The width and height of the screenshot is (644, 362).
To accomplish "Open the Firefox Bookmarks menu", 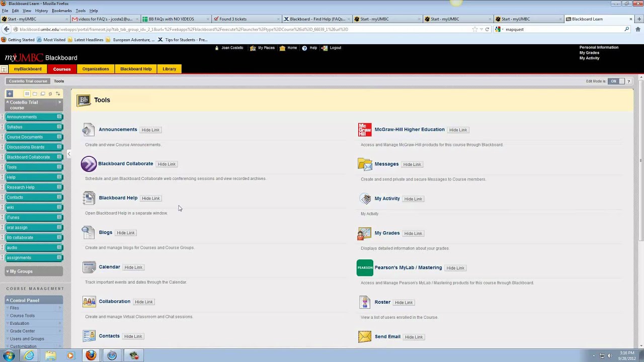I will click(x=62, y=11).
